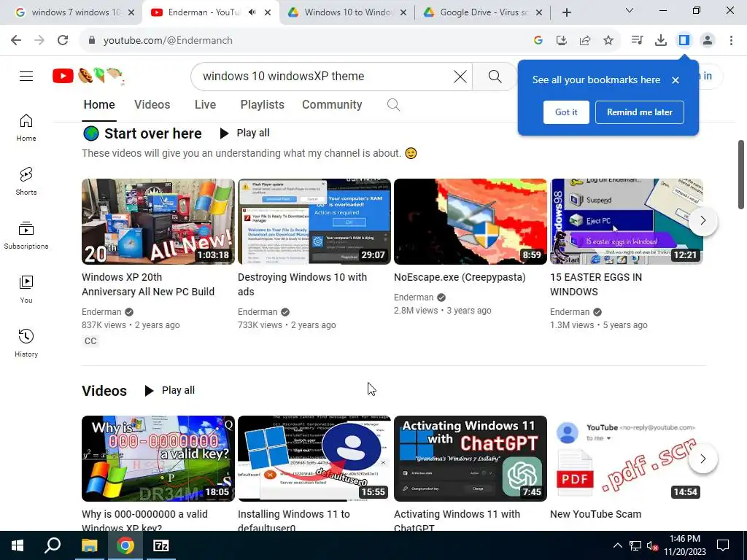The height and width of the screenshot is (560, 747).
Task: Switch to the Home channel tab
Action: (x=99, y=105)
